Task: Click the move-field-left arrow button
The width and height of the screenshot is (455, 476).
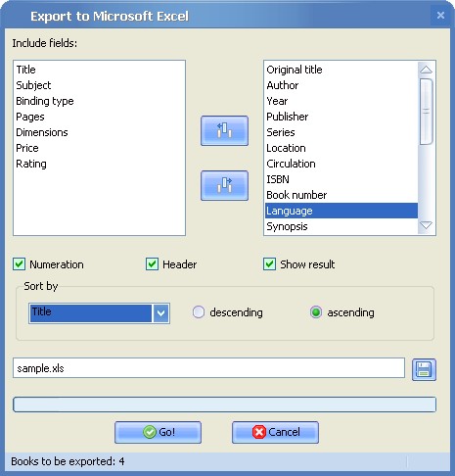Action: [x=224, y=130]
